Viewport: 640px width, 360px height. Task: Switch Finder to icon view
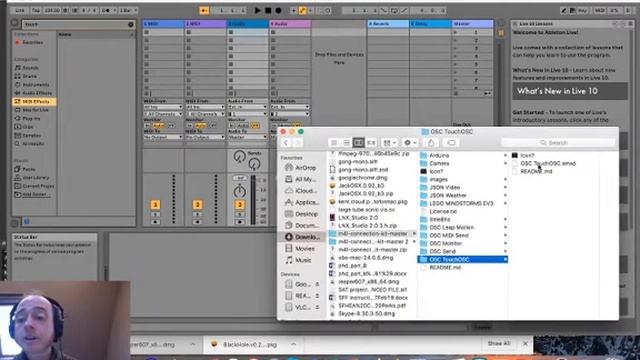point(334,142)
